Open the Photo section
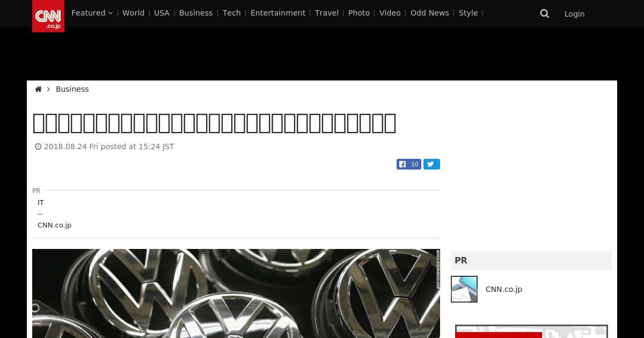The image size is (644, 338). pos(359,13)
